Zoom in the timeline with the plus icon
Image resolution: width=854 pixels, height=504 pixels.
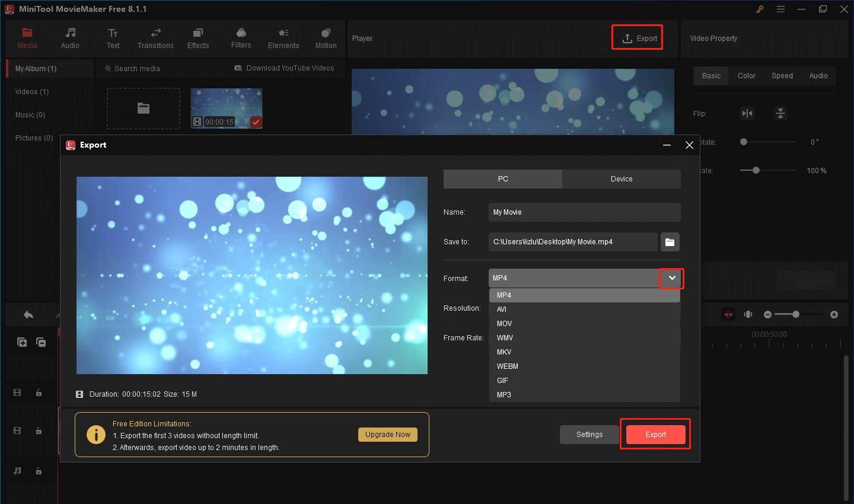pos(834,314)
